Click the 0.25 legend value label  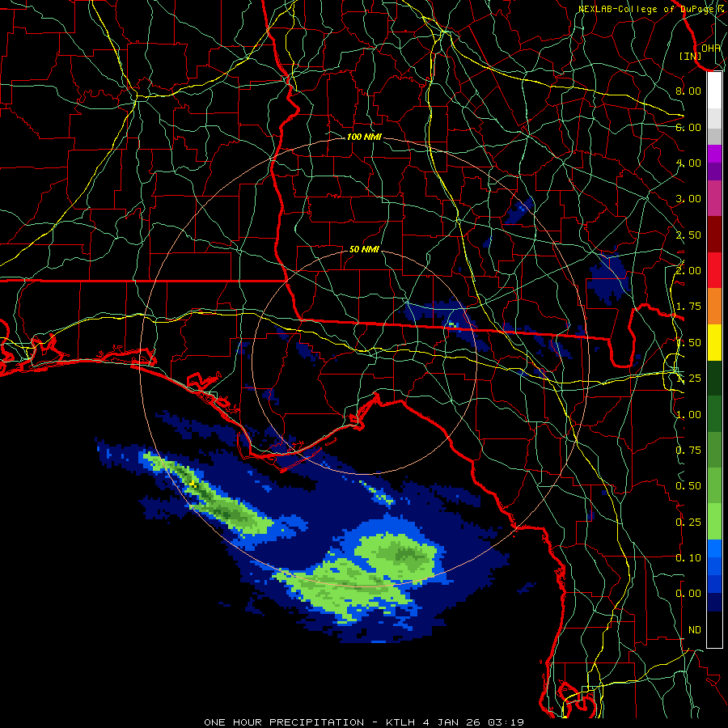click(688, 523)
